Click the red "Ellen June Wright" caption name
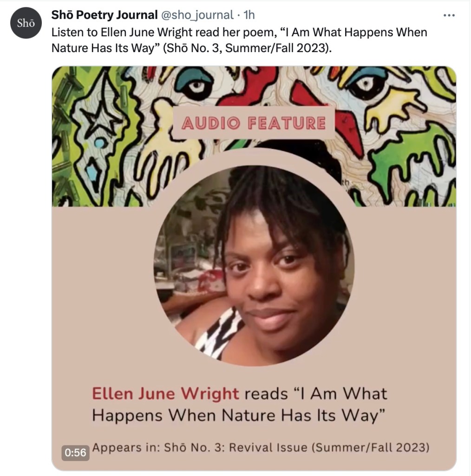 click(165, 394)
